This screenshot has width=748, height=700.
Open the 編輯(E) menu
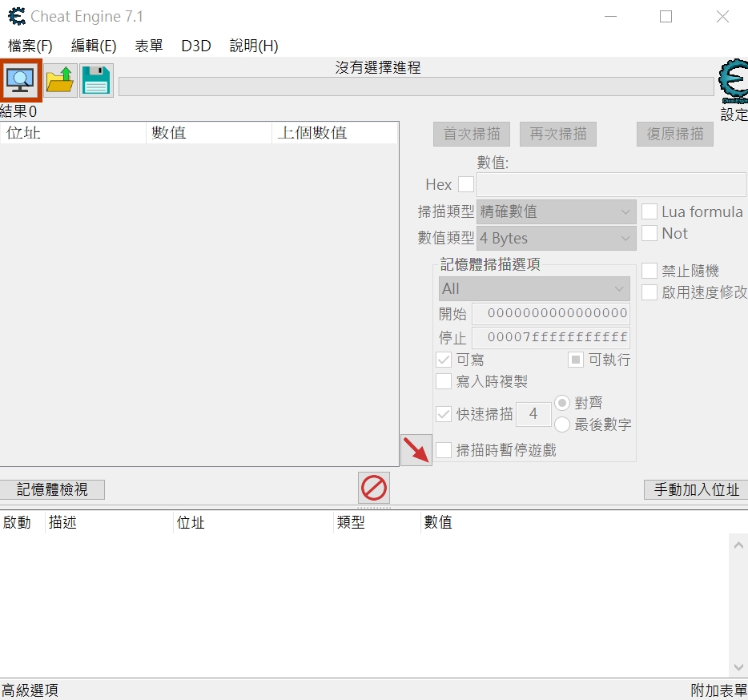[x=94, y=46]
